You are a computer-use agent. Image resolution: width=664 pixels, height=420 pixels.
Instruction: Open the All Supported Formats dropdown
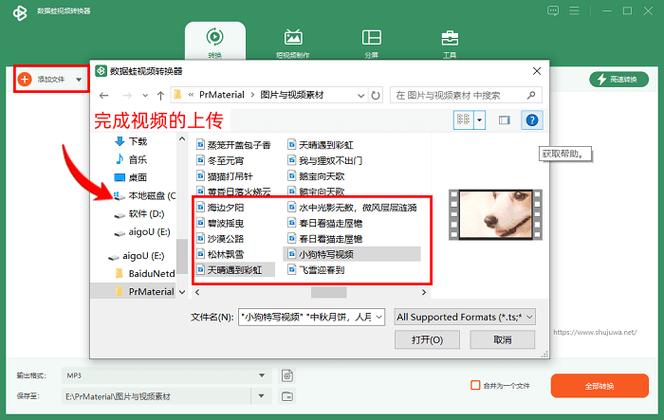(x=466, y=316)
